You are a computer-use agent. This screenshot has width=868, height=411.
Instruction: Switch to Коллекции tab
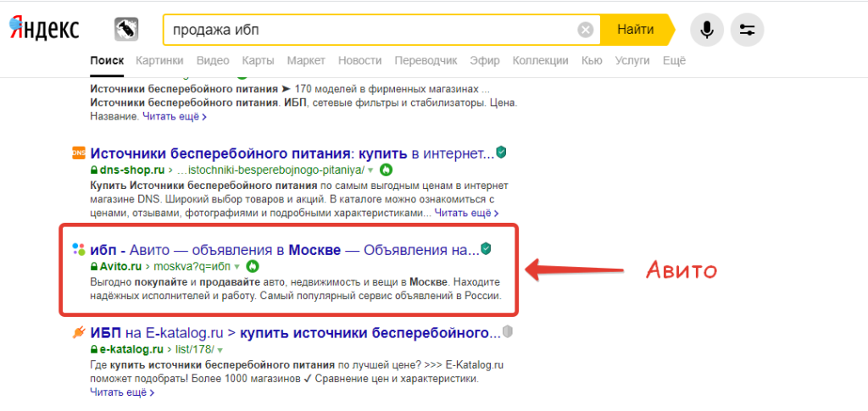tap(540, 61)
